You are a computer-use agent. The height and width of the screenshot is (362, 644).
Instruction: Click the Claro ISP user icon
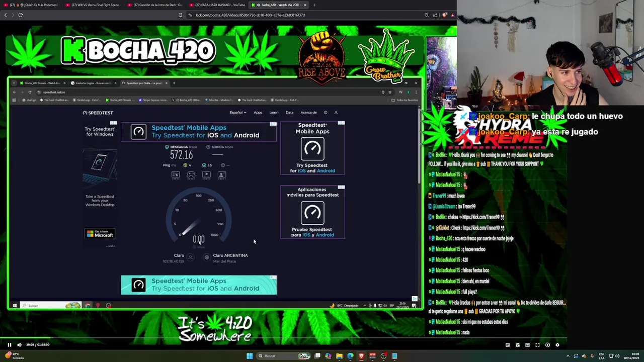[x=190, y=257]
